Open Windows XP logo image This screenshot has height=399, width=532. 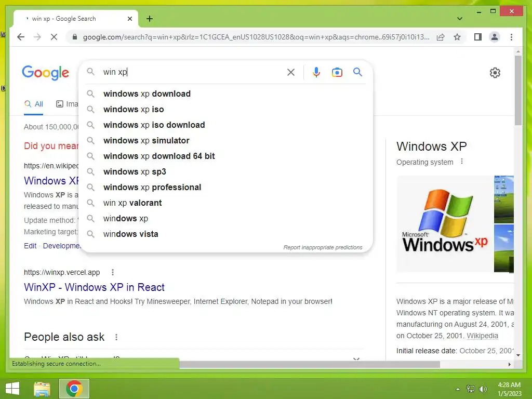(x=445, y=223)
